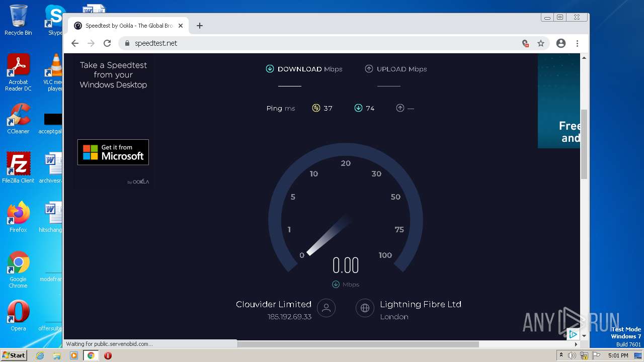Click the browser back arrow

(75, 43)
